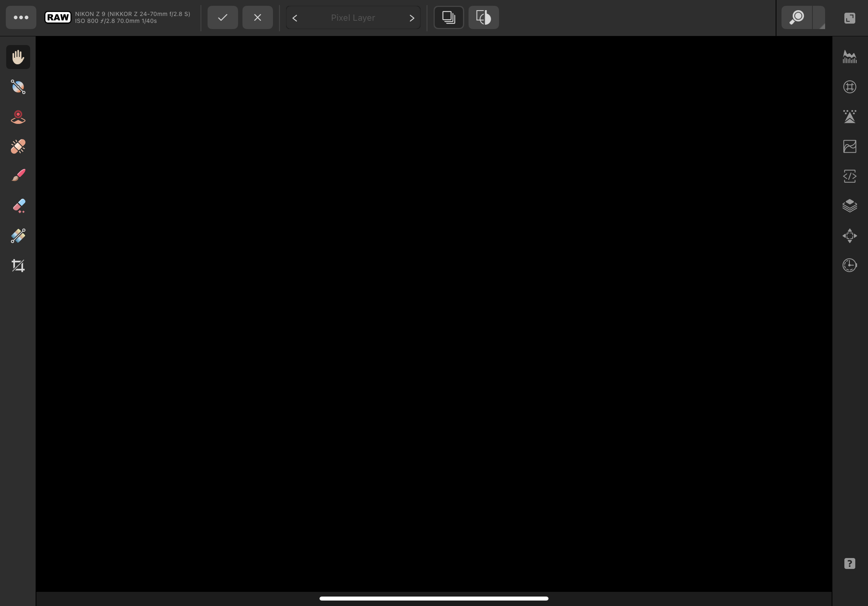Apply the develop with checkmark button
Screen dimensions: 868x606
pos(223,17)
